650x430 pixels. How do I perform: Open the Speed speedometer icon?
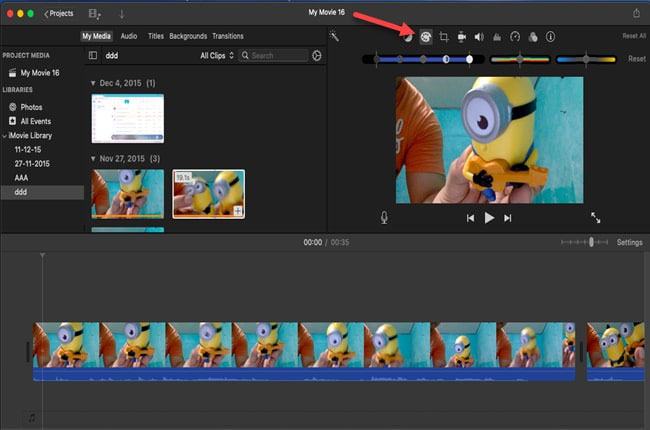pyautogui.click(x=515, y=37)
